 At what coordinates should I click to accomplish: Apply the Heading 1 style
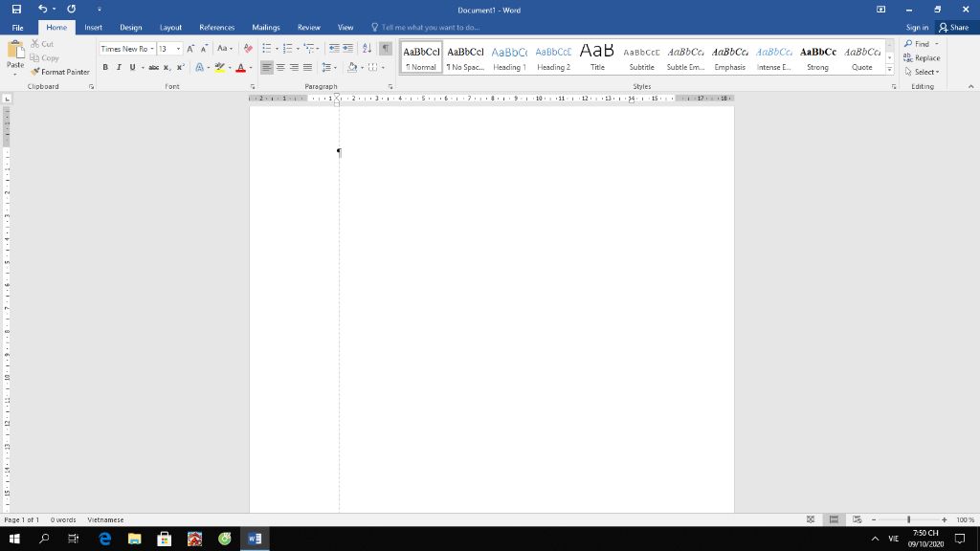509,57
